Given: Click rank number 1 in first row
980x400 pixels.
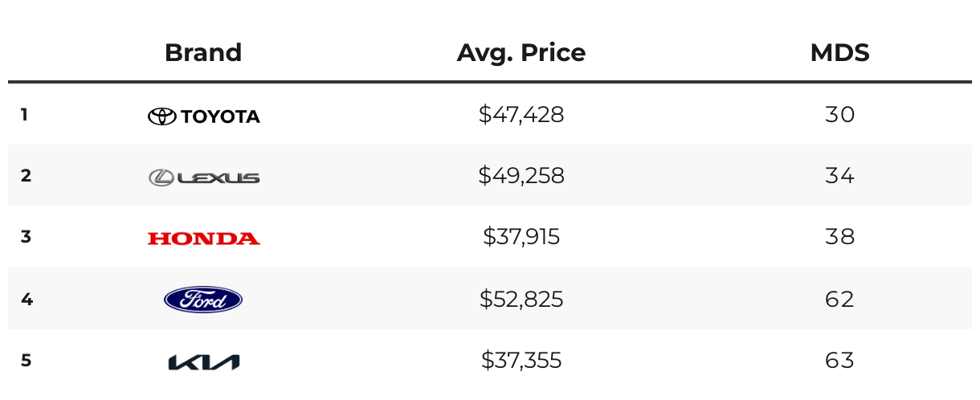Looking at the screenshot, I should [x=25, y=115].
